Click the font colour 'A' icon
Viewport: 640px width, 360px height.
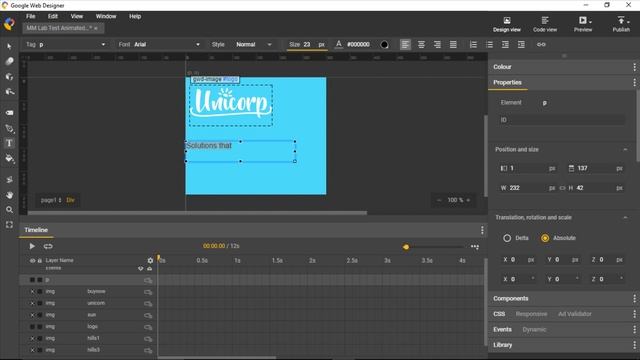tap(338, 44)
